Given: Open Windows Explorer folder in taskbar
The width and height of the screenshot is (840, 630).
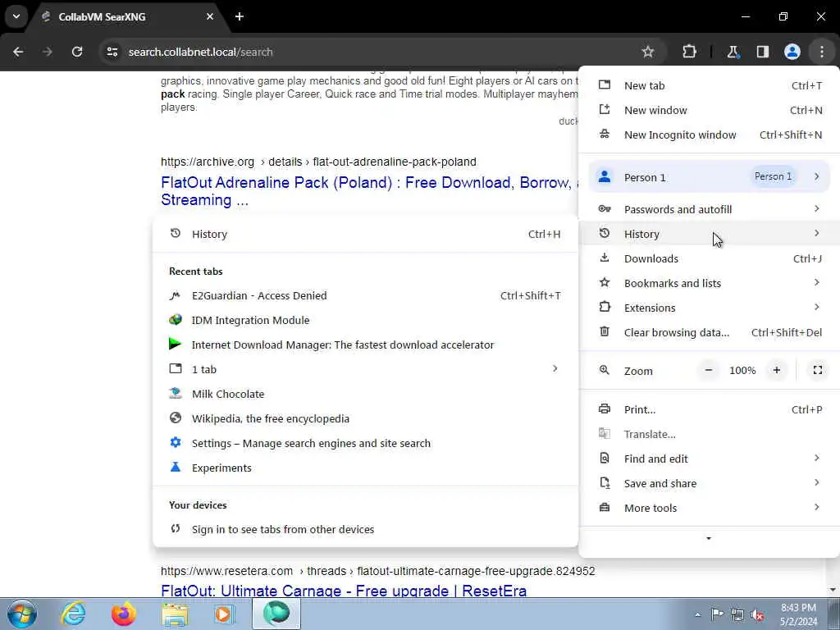Looking at the screenshot, I should pos(176,614).
